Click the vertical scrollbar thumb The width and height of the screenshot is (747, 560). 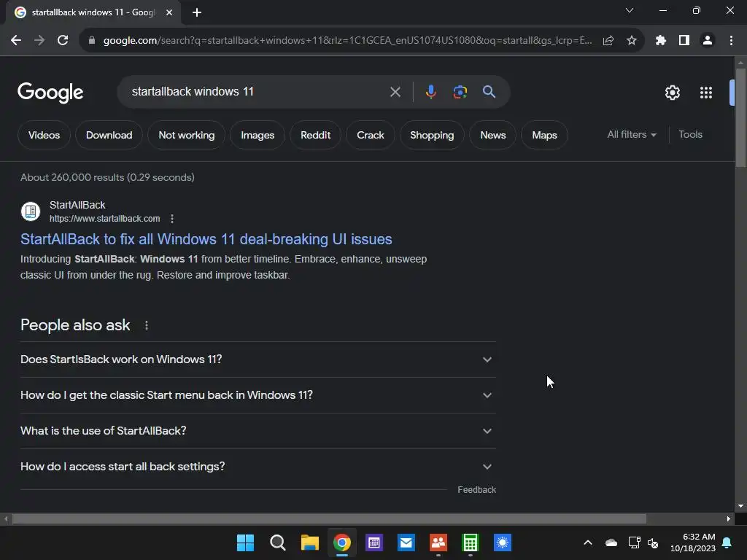[740, 117]
